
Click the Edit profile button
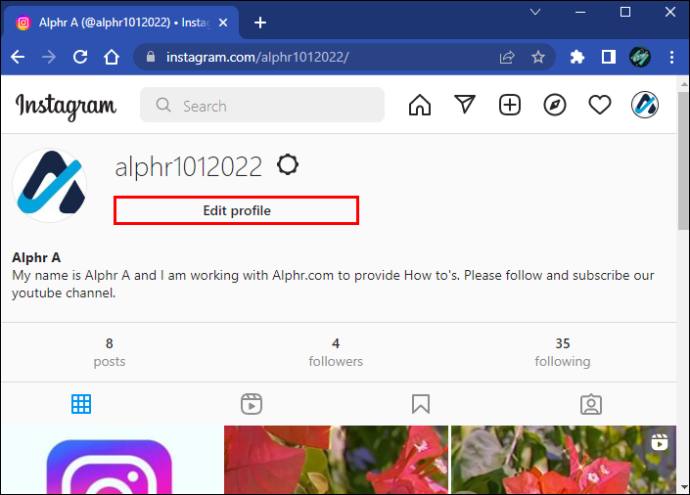pos(236,210)
